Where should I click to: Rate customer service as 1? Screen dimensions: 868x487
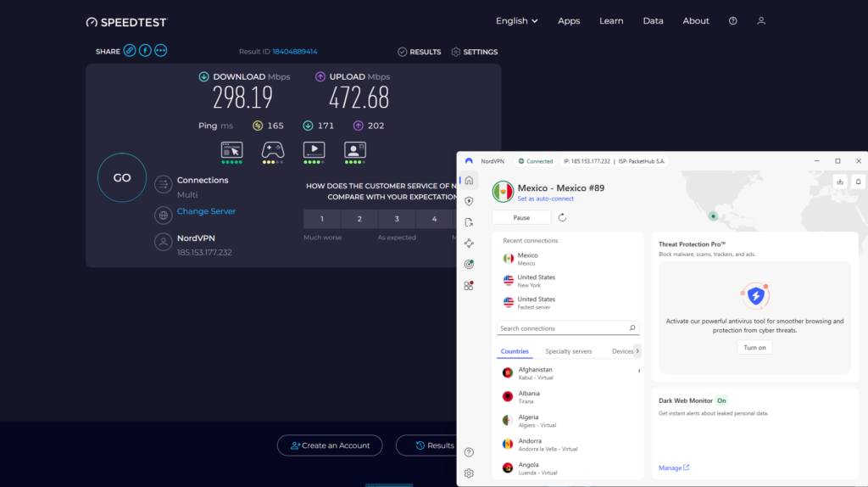click(x=321, y=219)
